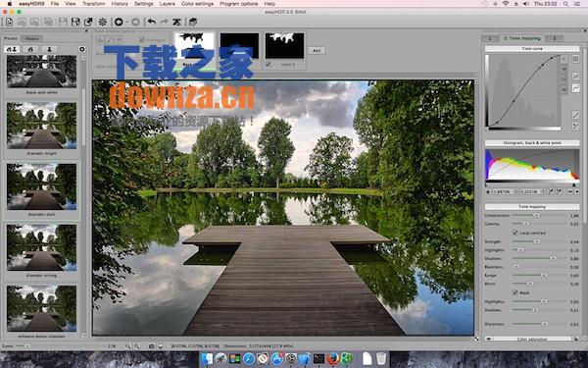Viewport: 588px width, 368px height.
Task: Open the File menu
Action: pos(55,3)
